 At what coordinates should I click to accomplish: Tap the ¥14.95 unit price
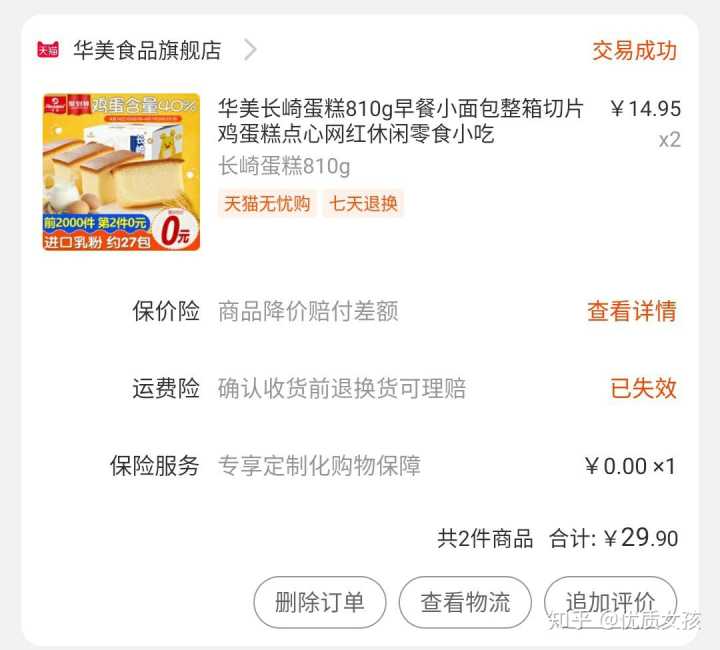[x=645, y=109]
